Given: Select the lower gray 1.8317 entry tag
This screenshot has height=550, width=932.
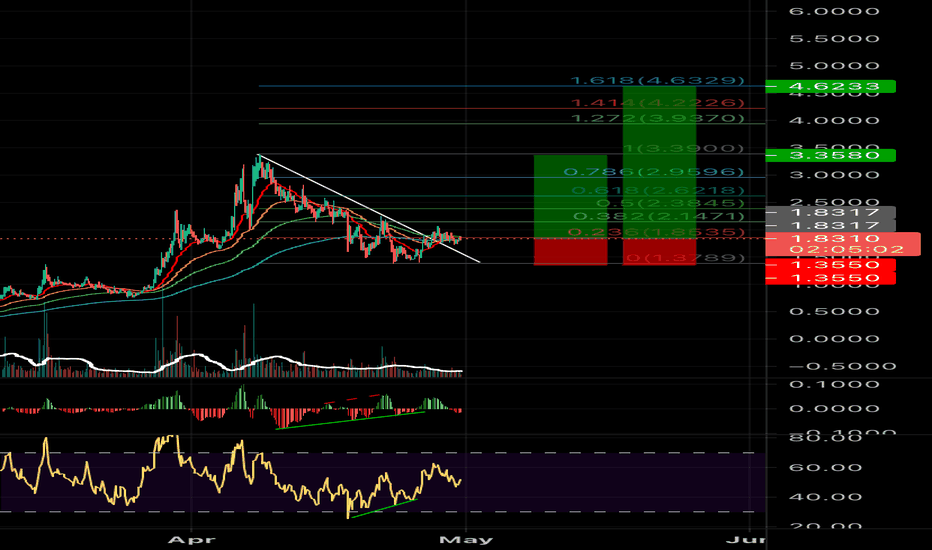Looking at the screenshot, I should [x=830, y=225].
